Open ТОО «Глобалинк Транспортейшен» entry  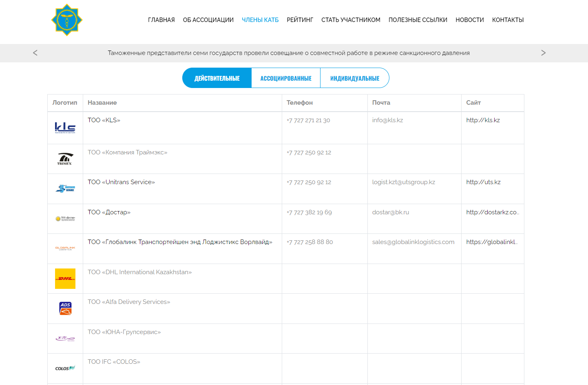click(180, 242)
